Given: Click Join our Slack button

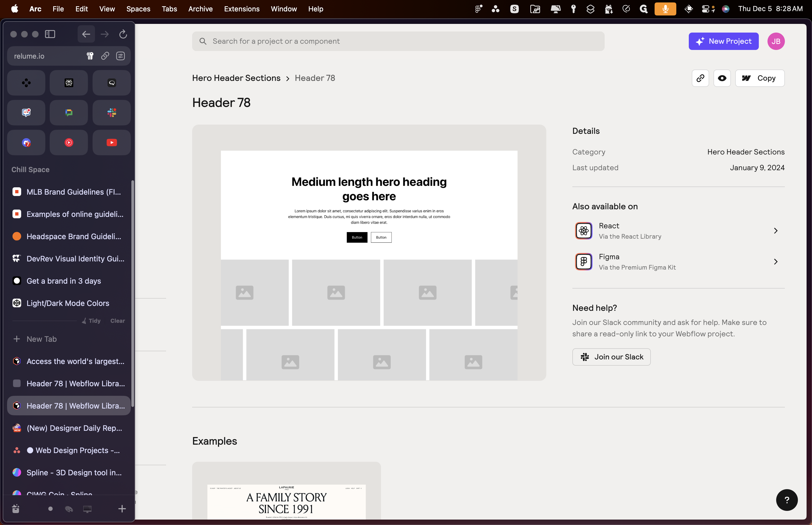Looking at the screenshot, I should (x=611, y=357).
